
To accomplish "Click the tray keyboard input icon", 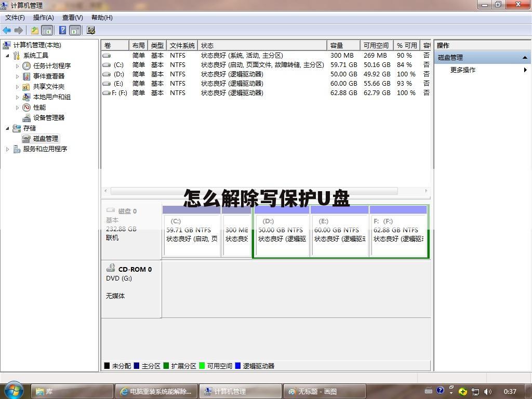I will [x=429, y=391].
